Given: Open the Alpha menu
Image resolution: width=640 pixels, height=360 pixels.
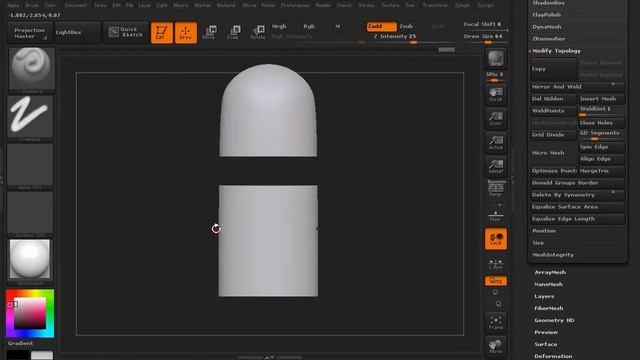Looking at the screenshot, I should coord(13,5).
